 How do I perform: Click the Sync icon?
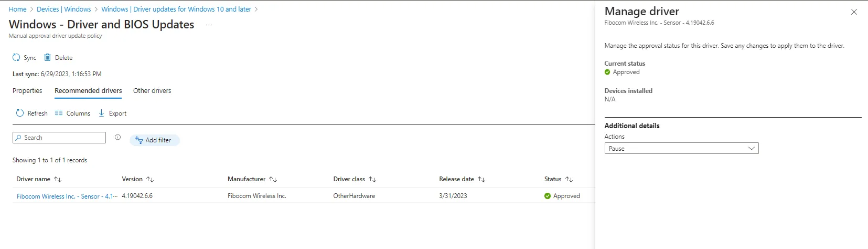(x=16, y=58)
